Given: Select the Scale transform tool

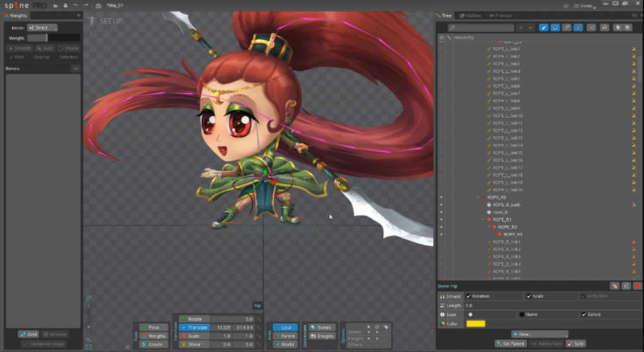Looking at the screenshot, I should click(x=194, y=335).
